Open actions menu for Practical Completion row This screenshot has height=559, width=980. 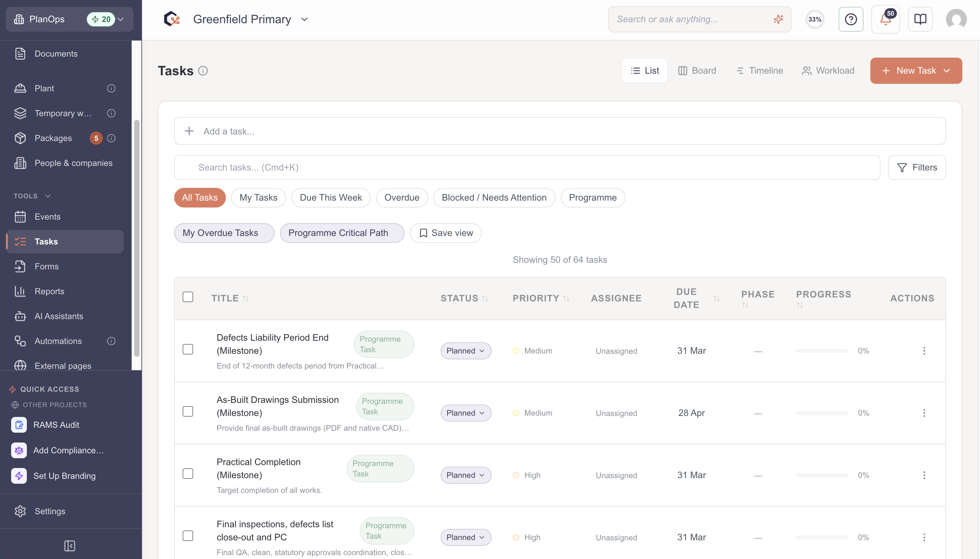point(924,475)
